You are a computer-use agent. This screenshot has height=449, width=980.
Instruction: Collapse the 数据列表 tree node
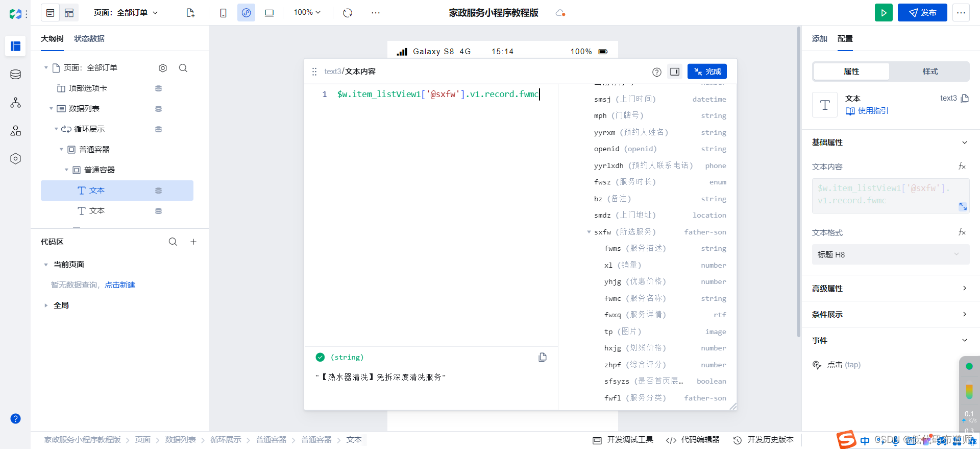tap(51, 109)
